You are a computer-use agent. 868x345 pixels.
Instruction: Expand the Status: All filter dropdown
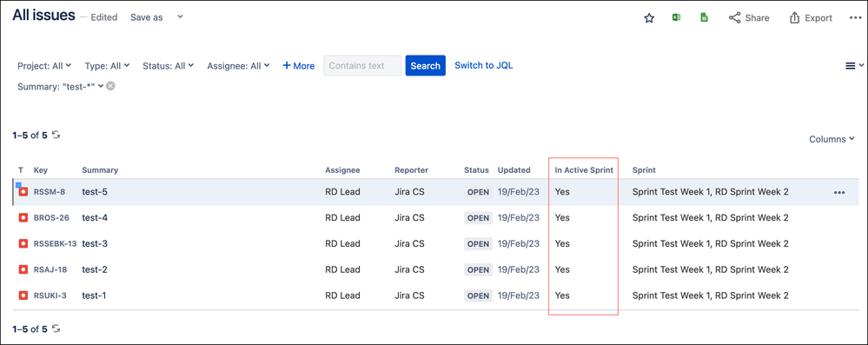169,65
